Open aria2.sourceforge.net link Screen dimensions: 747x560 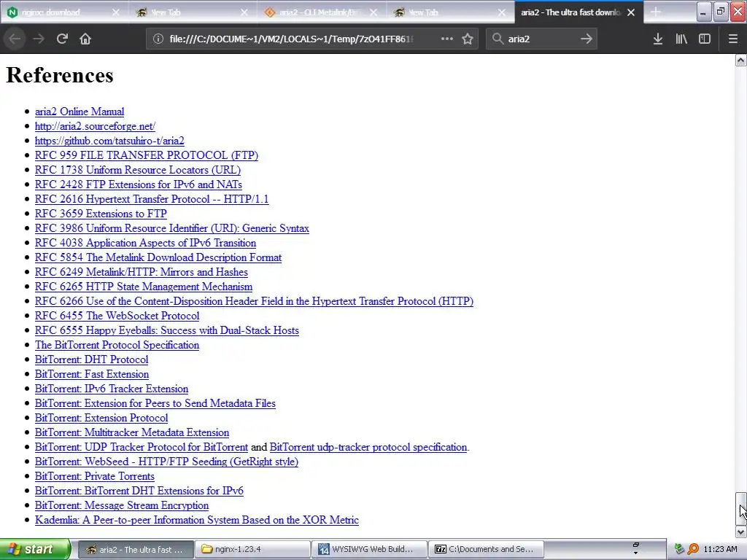[95, 126]
